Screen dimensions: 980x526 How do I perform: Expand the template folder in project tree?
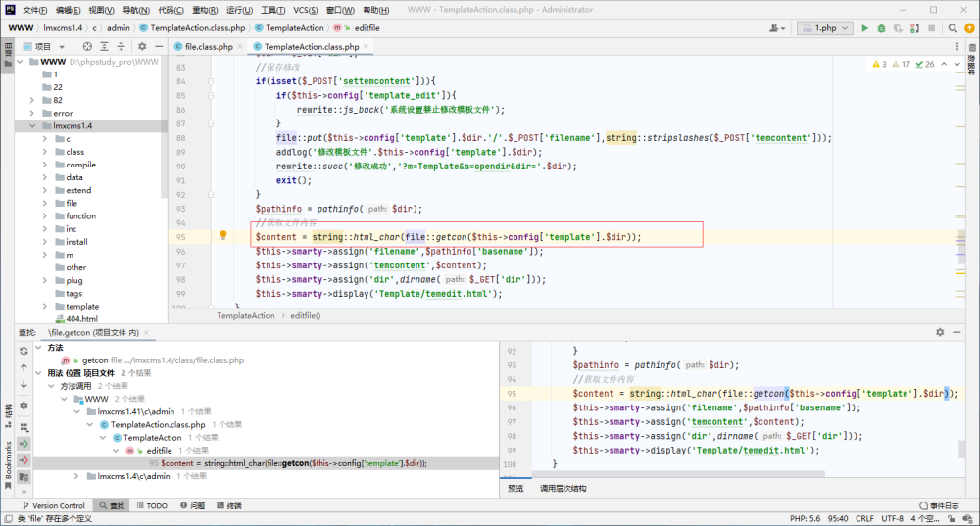click(x=45, y=307)
